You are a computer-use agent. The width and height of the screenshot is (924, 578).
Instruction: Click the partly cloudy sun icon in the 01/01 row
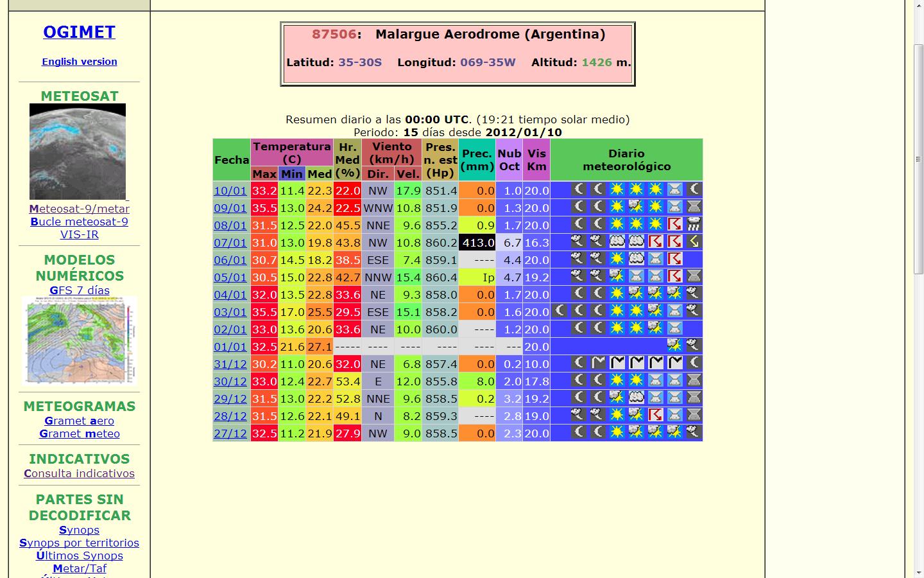(674, 346)
